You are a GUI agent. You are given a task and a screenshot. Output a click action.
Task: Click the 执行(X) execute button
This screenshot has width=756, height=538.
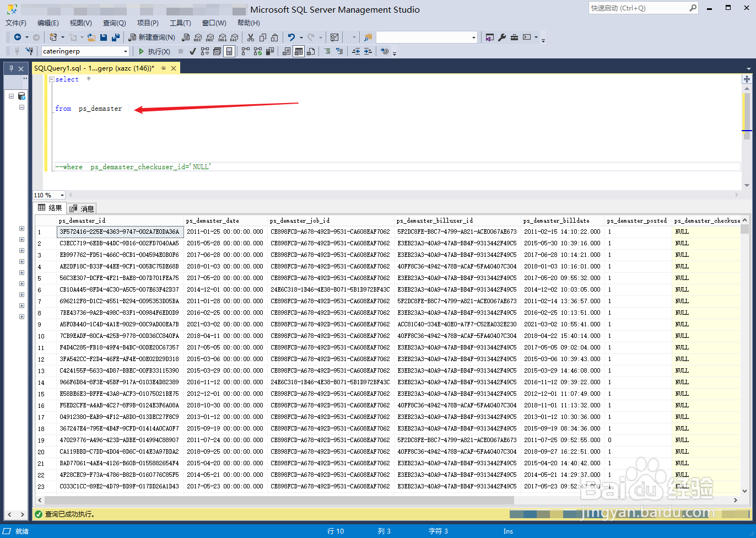pyautogui.click(x=154, y=51)
